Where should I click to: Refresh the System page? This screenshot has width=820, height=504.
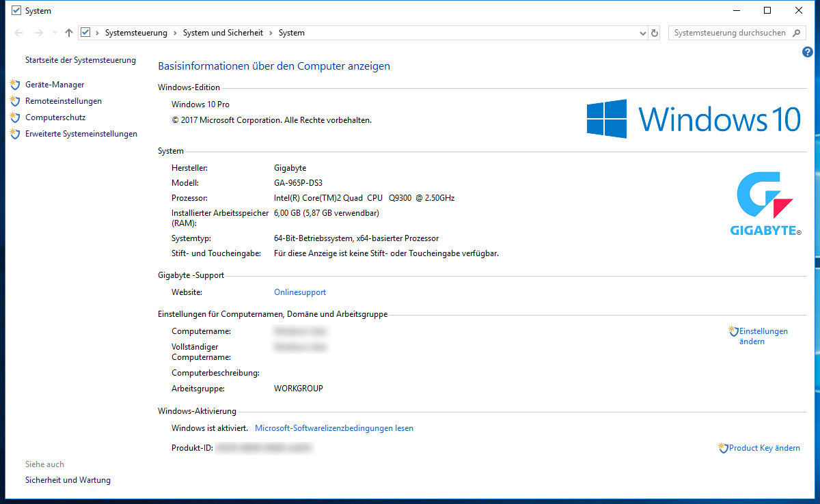coord(655,33)
